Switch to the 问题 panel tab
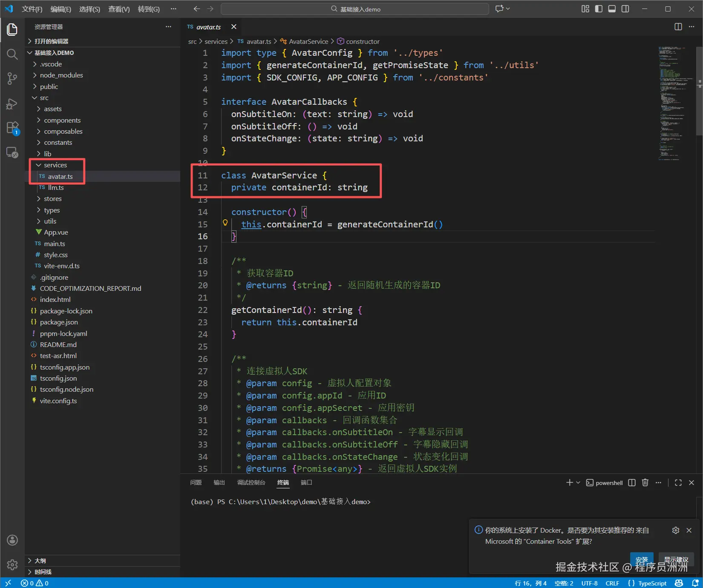The image size is (703, 588). [196, 482]
